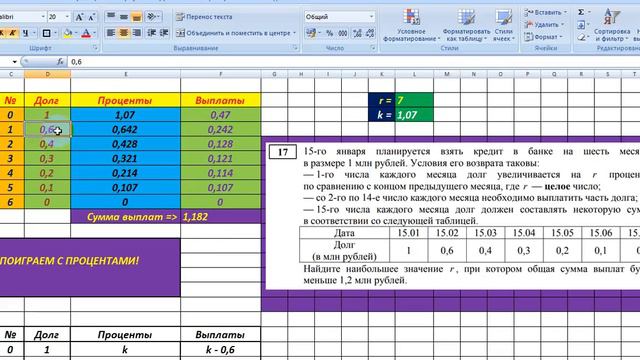Image resolution: width=640 pixels, height=360 pixels.
Task: Apply red font color A
Action: (x=86, y=33)
